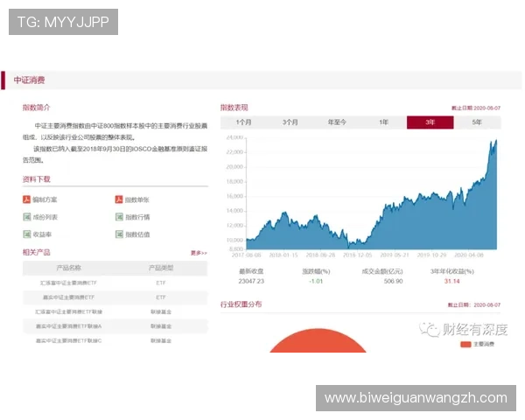Viewport: 525px width, 420px height.
Task: Open product 嘉实中证主要消费ETF联接C
Action: click(68, 340)
